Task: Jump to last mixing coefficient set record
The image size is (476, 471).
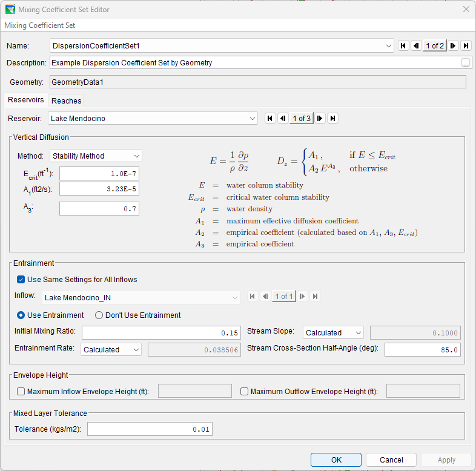Action: [x=466, y=45]
